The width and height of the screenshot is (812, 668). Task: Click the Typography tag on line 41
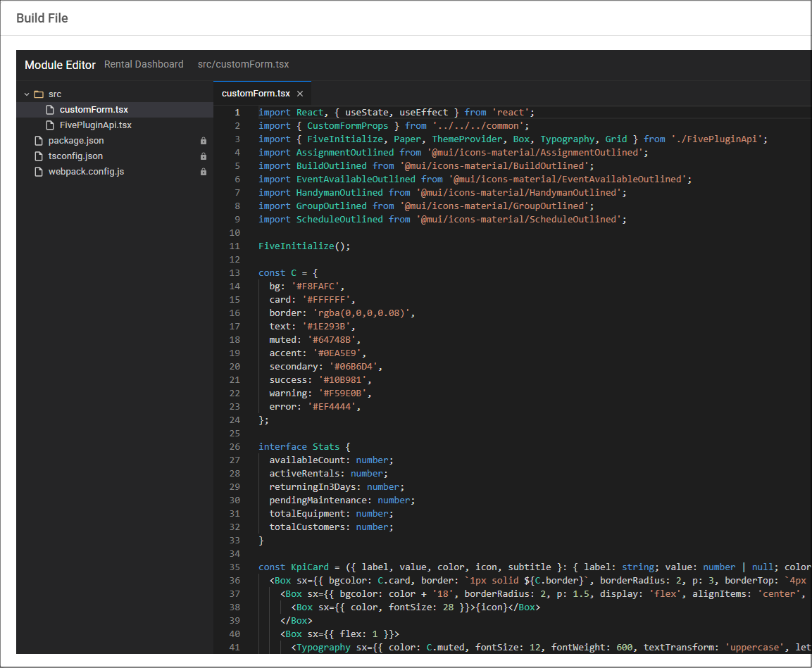tap(324, 648)
